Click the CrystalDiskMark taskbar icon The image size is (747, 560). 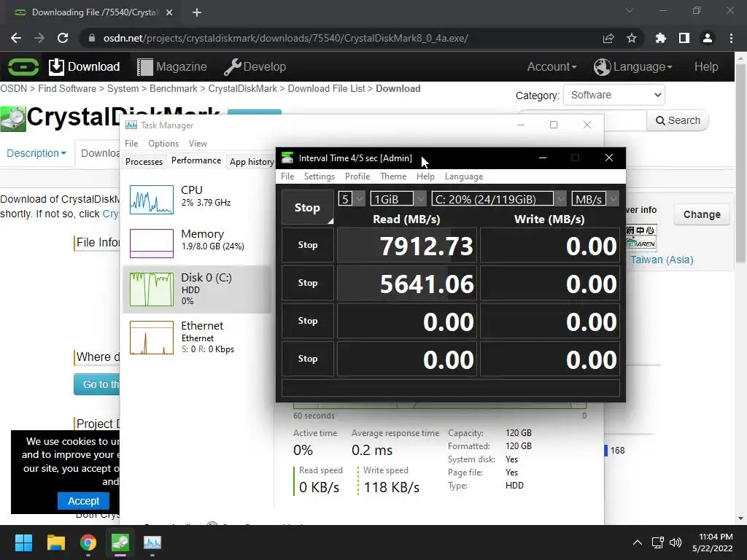[x=120, y=542]
